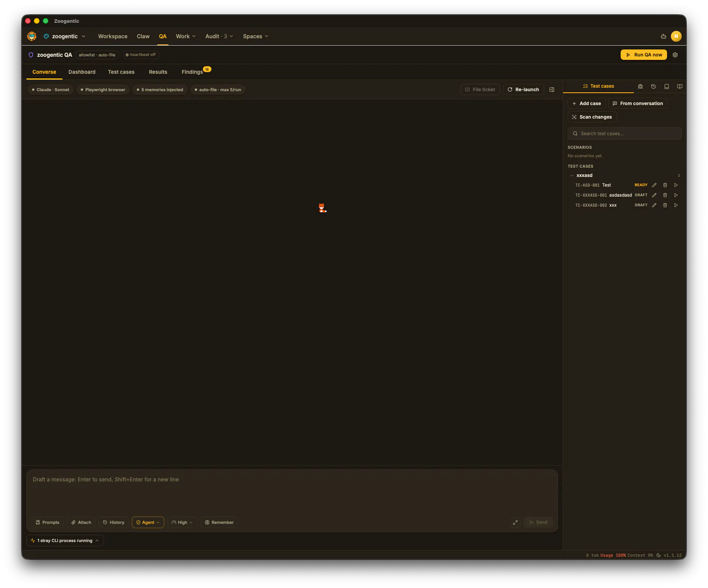Click the Send button
This screenshot has height=588, width=708.
pyautogui.click(x=538, y=522)
